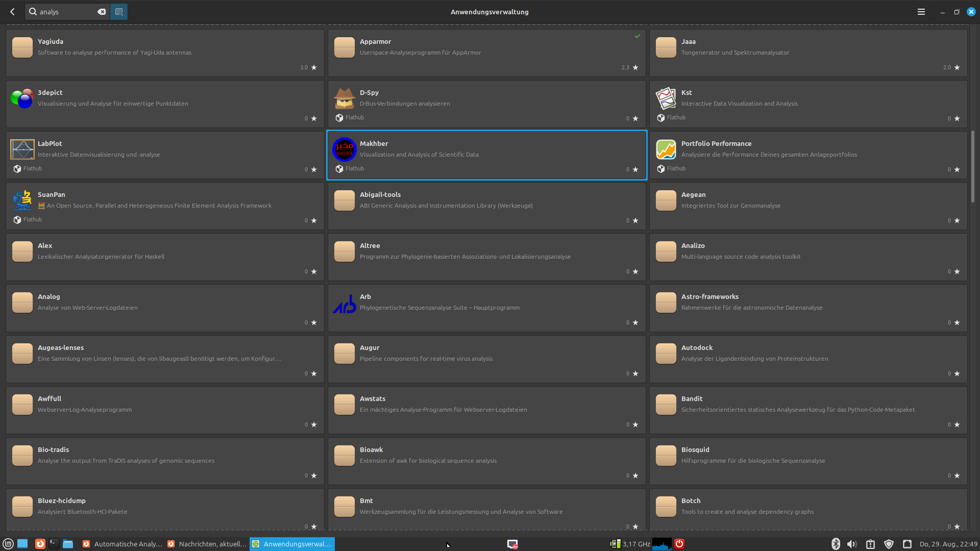This screenshot has height=551, width=980.
Task: Click the back arrow button
Action: 12,12
